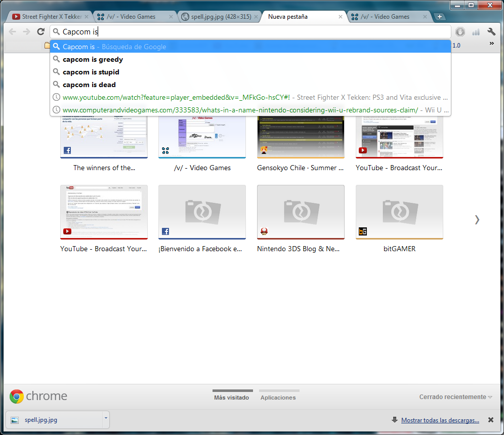Switch to Aplicaciones section
Image resolution: width=504 pixels, height=435 pixels.
pos(278,396)
